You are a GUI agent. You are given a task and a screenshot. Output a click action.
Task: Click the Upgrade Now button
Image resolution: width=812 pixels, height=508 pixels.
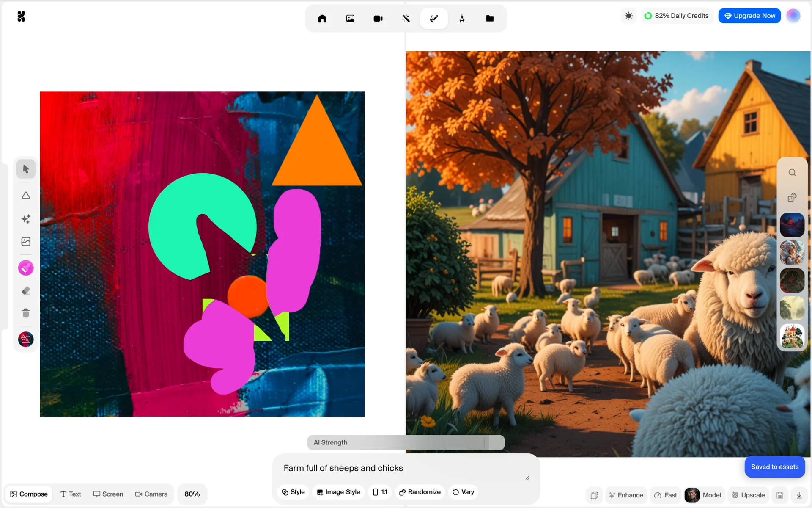point(749,16)
